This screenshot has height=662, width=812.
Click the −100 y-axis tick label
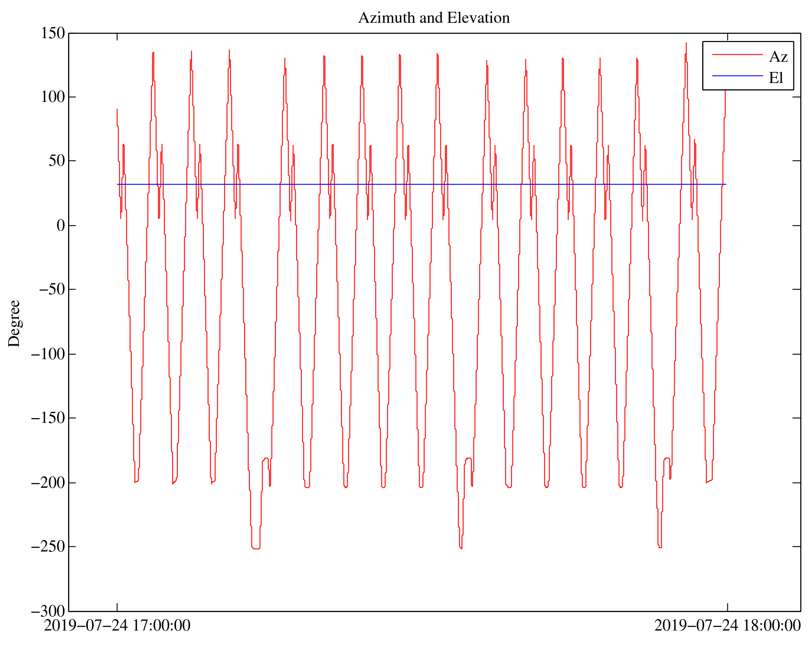[48, 354]
